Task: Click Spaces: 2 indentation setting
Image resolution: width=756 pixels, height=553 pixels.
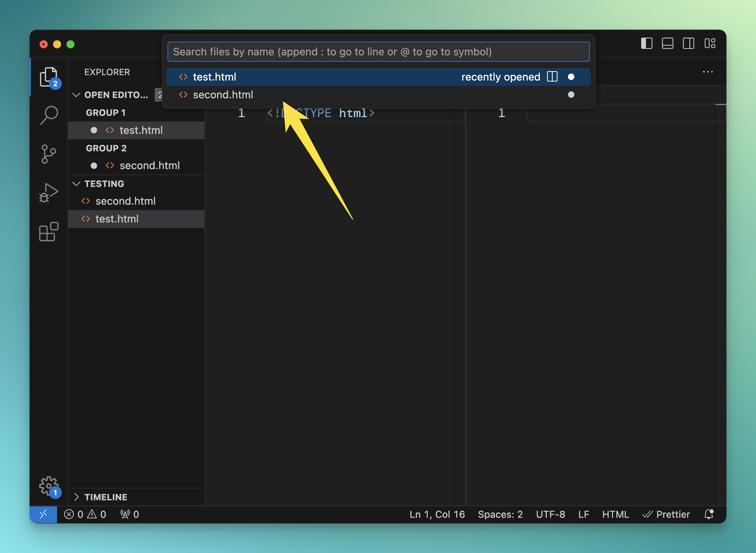Action: 500,514
